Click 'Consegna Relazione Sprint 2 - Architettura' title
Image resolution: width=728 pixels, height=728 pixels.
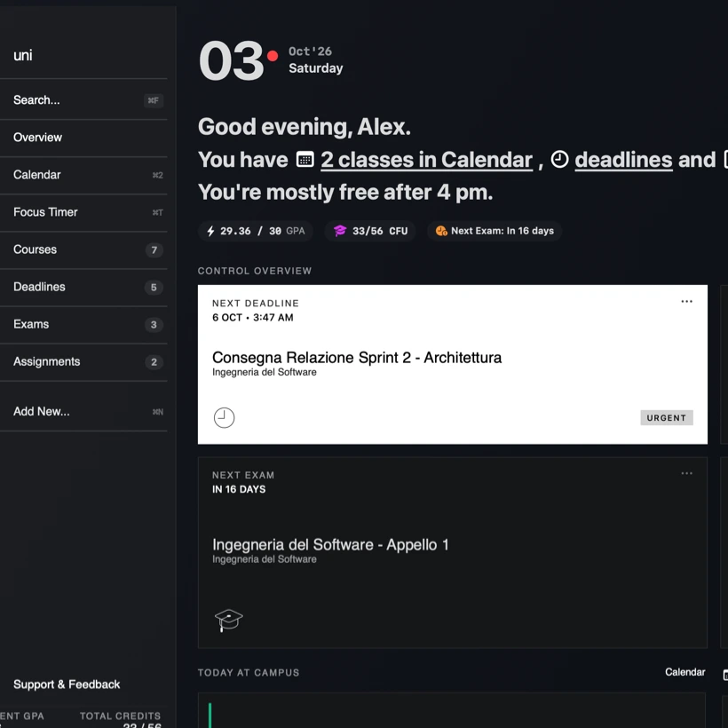(357, 358)
